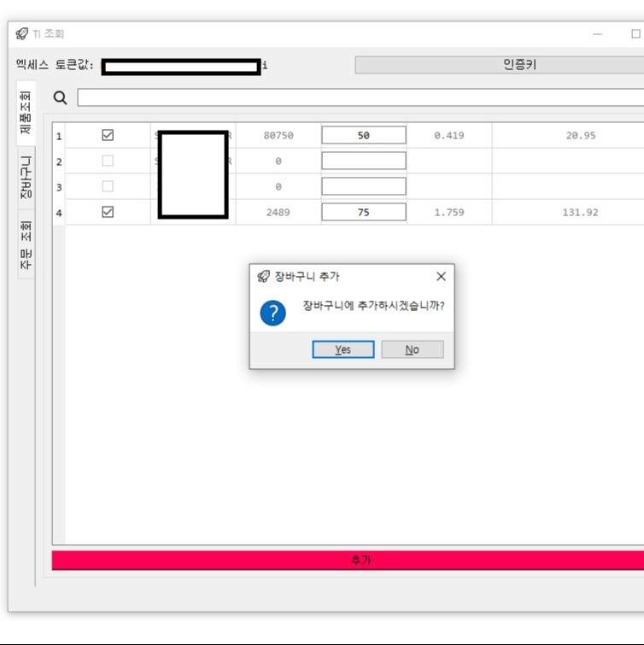Image resolution: width=644 pixels, height=645 pixels.
Task: Select row header 1
Action: [59, 136]
